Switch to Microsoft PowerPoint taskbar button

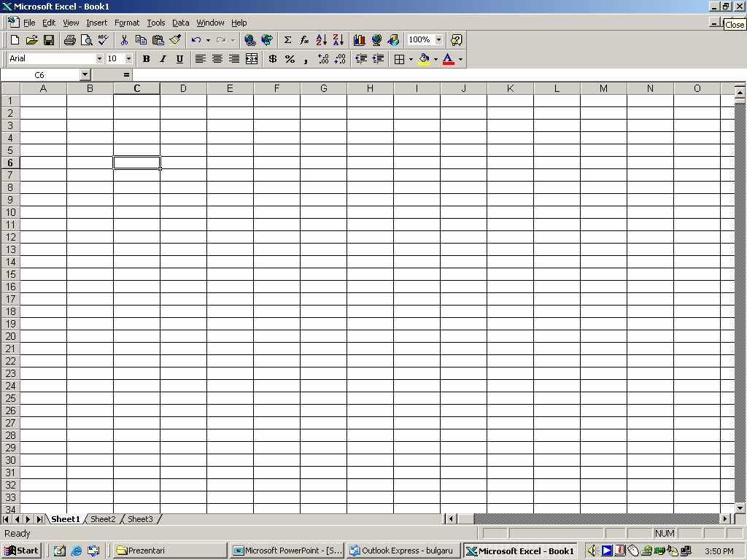(287, 551)
